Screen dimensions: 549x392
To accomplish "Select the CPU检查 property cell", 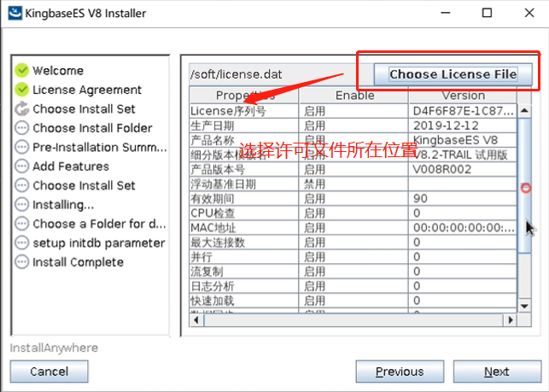I will [x=244, y=214].
